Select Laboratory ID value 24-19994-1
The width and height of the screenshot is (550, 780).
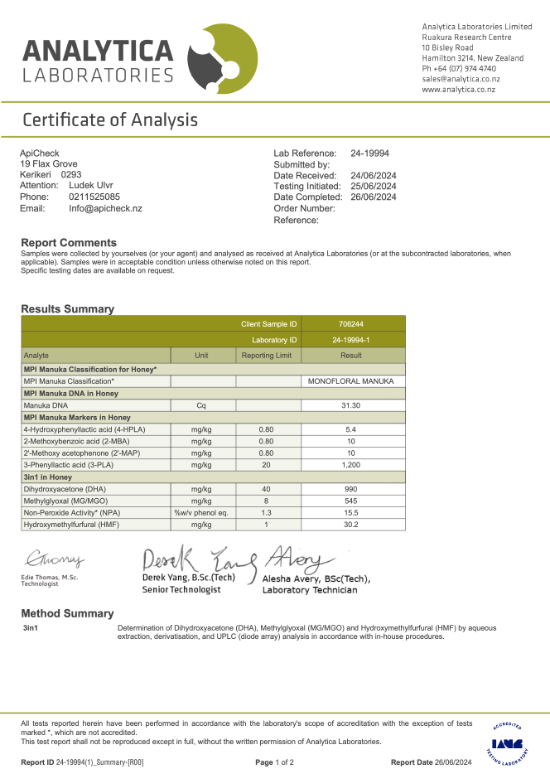[351, 340]
